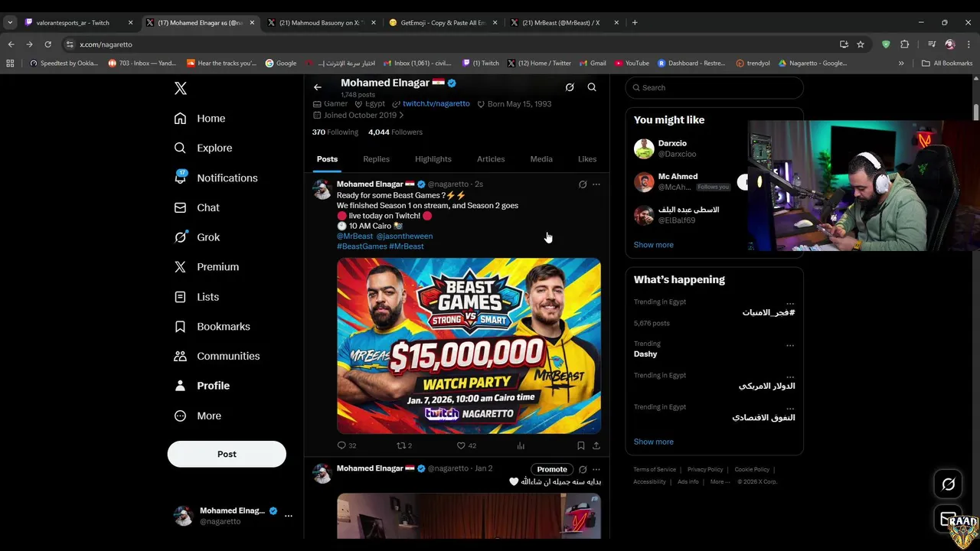Screen dimensions: 980x551
Task: Click the #BeastGames hashtag
Action: pyautogui.click(x=362, y=246)
